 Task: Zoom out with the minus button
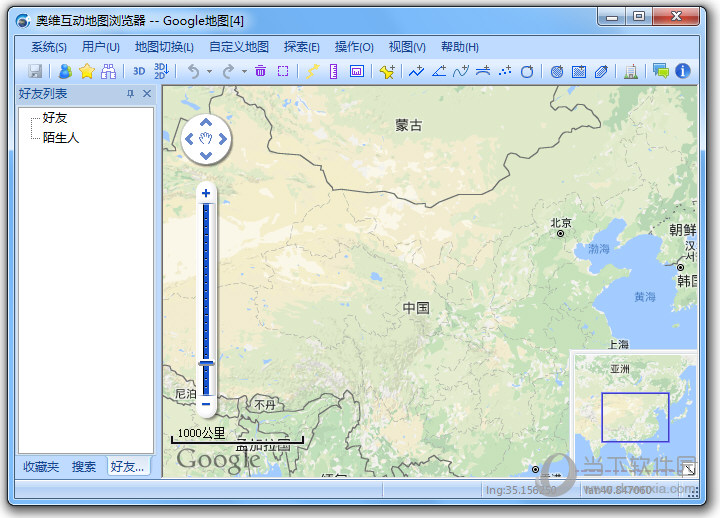(206, 405)
